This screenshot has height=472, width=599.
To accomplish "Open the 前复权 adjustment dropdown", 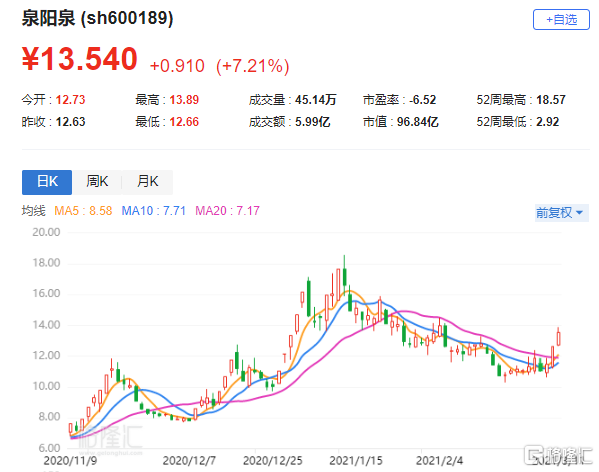I will pos(561,212).
